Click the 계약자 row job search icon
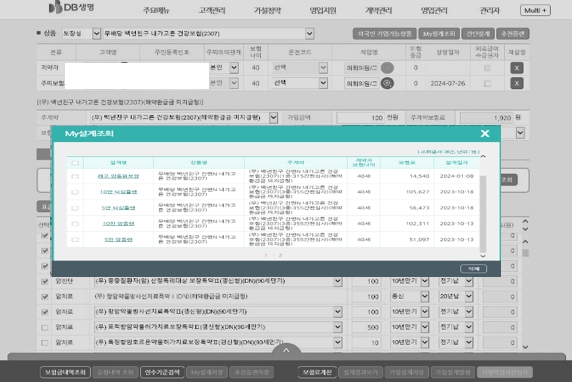The width and height of the screenshot is (572, 383). pyautogui.click(x=387, y=68)
